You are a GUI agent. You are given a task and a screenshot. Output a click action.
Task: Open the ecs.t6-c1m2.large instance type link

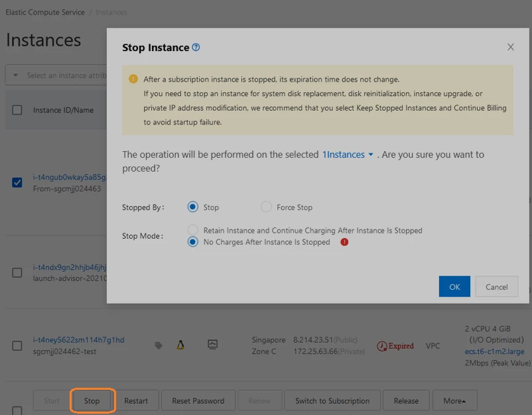point(494,351)
